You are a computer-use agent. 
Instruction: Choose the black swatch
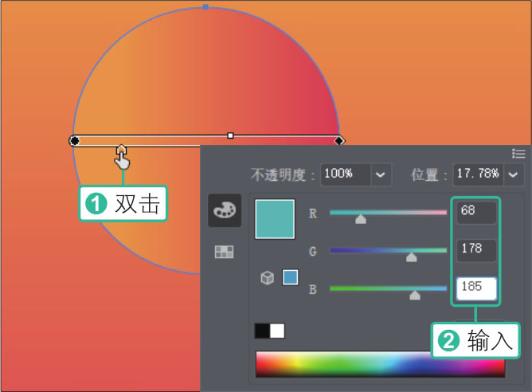pyautogui.click(x=262, y=331)
